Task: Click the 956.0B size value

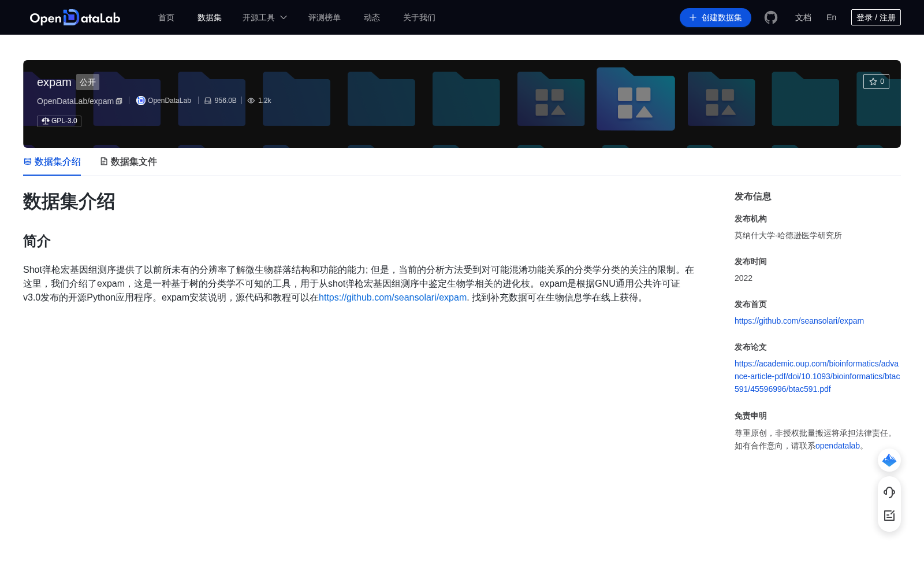Action: point(225,101)
